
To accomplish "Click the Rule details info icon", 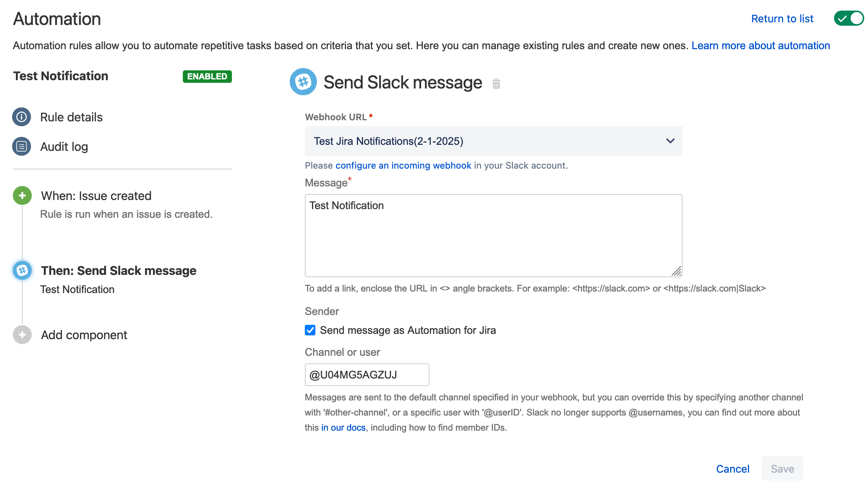I will (x=22, y=117).
